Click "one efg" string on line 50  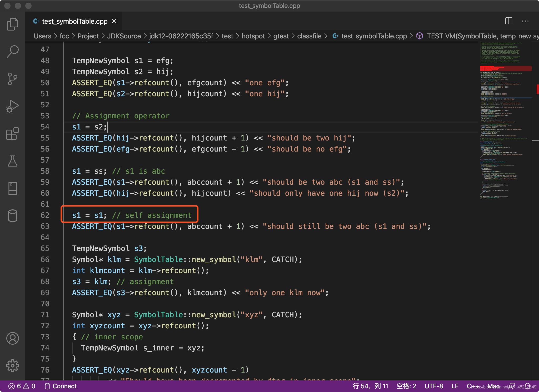pyautogui.click(x=264, y=83)
